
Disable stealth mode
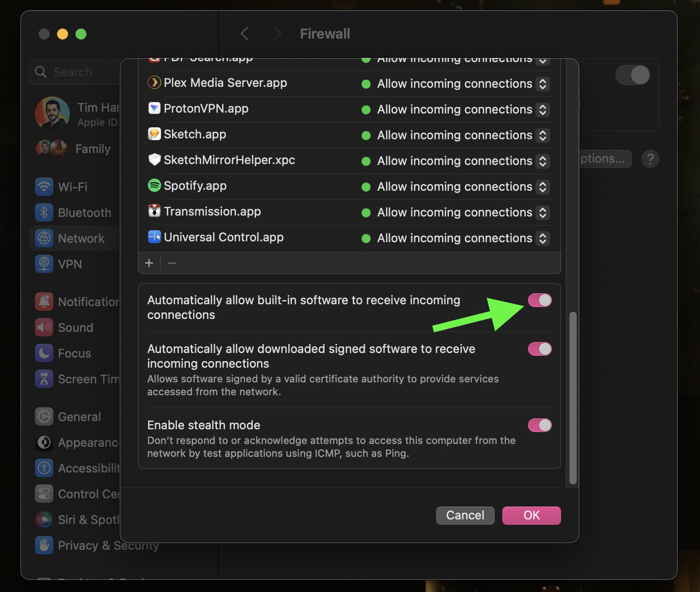coord(539,425)
